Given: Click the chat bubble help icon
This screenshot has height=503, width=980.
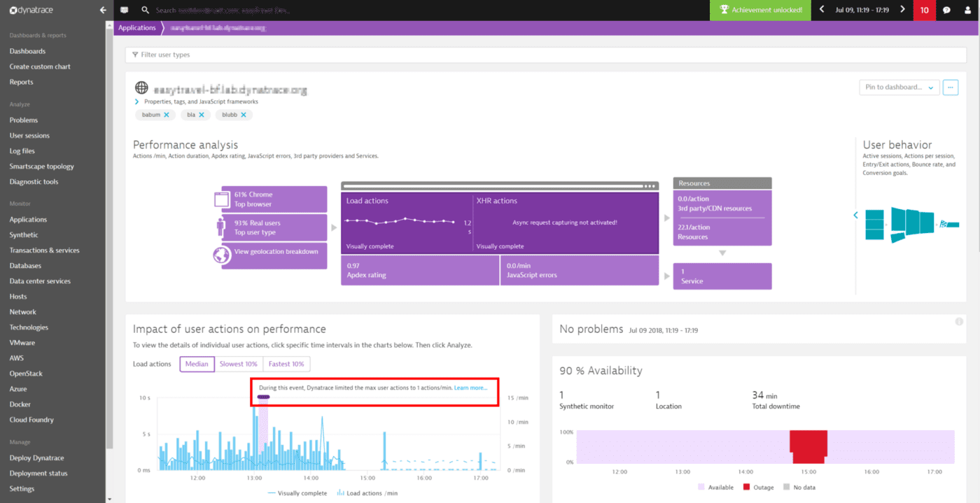Looking at the screenshot, I should point(947,10).
